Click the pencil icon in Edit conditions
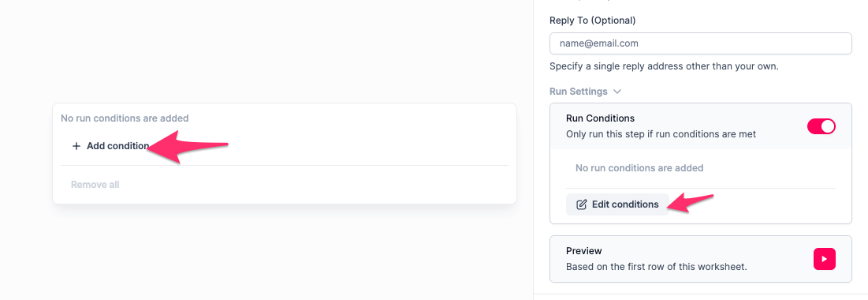This screenshot has height=300, width=868. 581,204
